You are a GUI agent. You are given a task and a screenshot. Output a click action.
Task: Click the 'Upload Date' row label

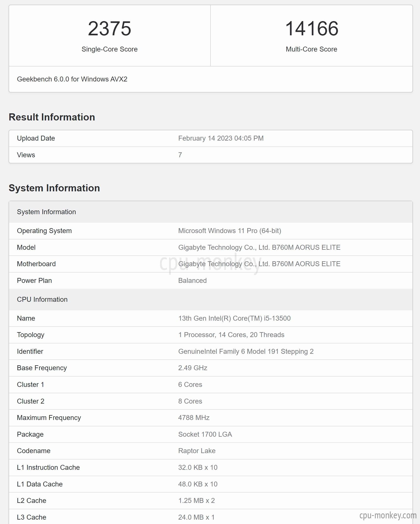36,138
